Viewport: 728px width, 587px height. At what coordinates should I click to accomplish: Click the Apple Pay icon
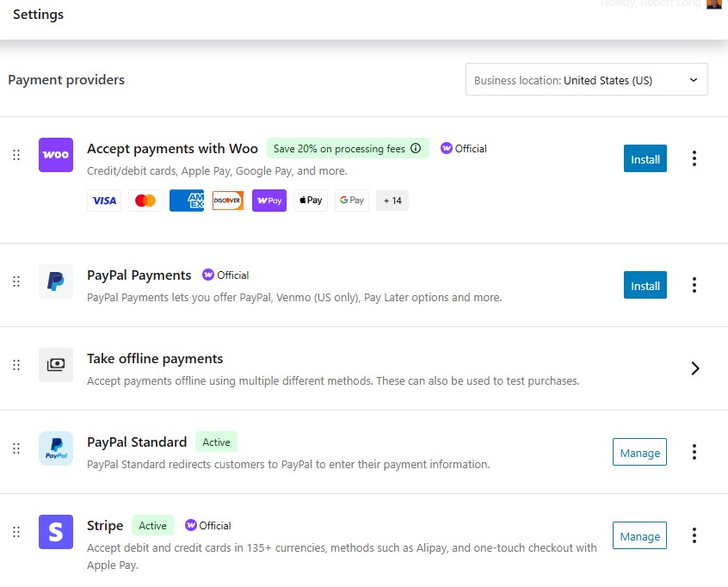(x=311, y=200)
